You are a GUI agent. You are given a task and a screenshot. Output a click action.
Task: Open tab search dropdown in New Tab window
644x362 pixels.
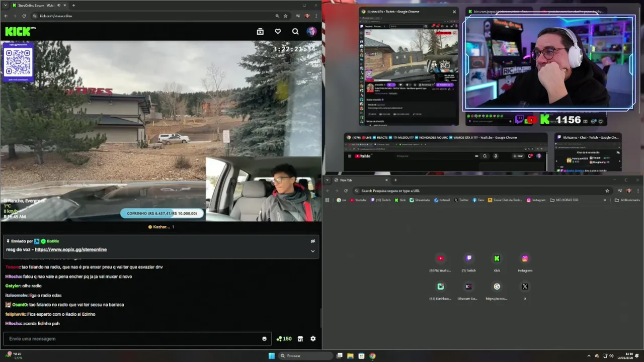(328, 180)
